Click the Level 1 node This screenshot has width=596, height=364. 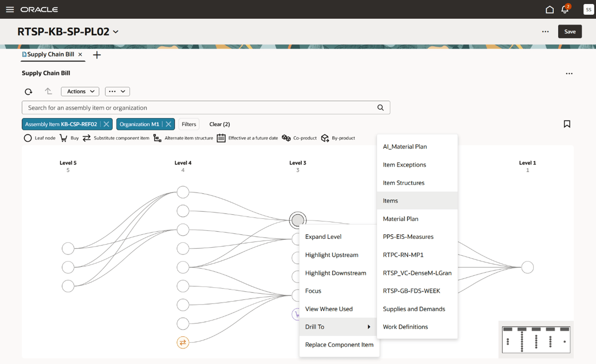528,267
